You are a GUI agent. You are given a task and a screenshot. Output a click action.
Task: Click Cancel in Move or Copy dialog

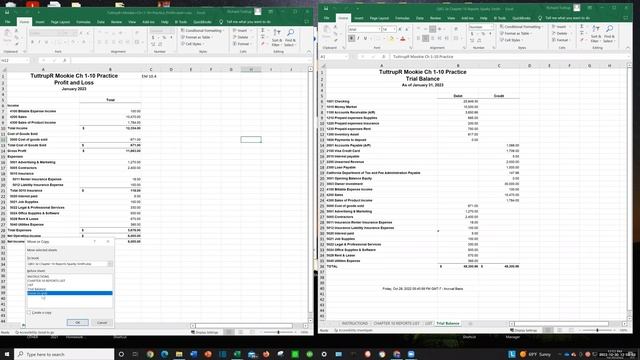coord(102,322)
